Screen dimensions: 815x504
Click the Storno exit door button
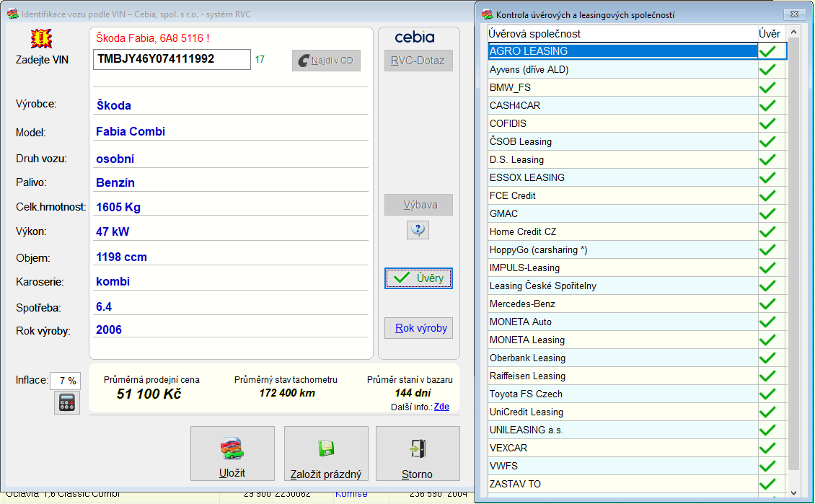418,454
